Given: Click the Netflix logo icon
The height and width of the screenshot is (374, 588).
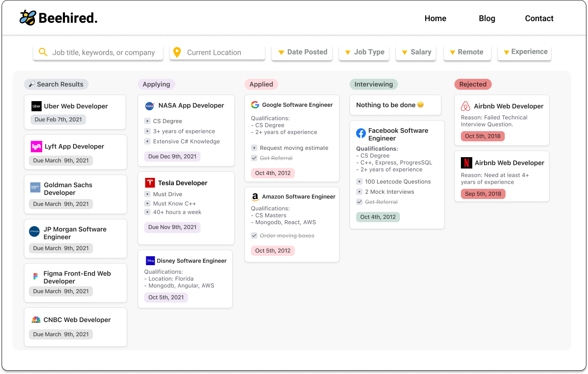Looking at the screenshot, I should pos(467,163).
